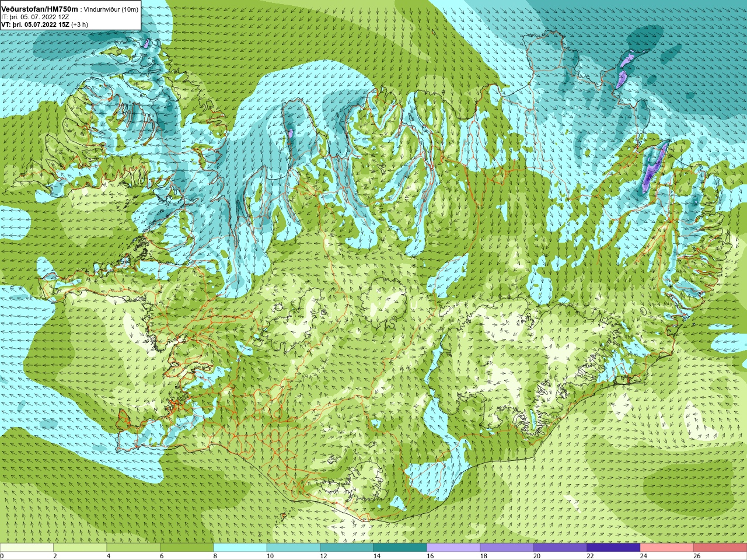Screen dimensions: 747x560
Task: Click the legend value 6
Action: click(x=162, y=556)
